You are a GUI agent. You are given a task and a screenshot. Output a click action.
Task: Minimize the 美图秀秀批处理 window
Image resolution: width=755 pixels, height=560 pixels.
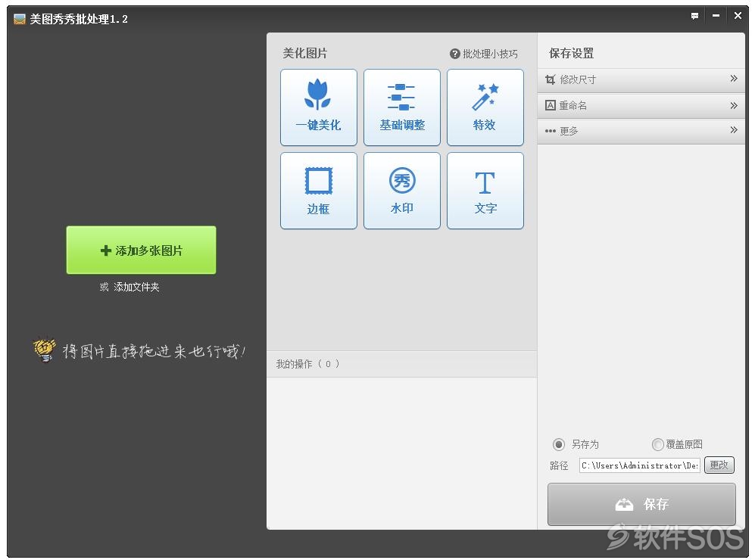point(716,16)
